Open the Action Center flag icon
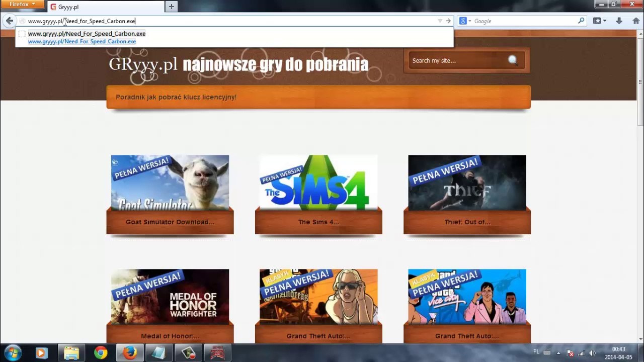Screen dimensions: 644x362 tap(570, 353)
